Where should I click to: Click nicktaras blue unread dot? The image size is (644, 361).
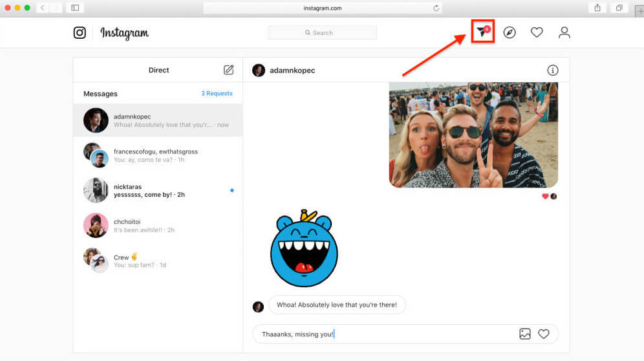coord(232,190)
